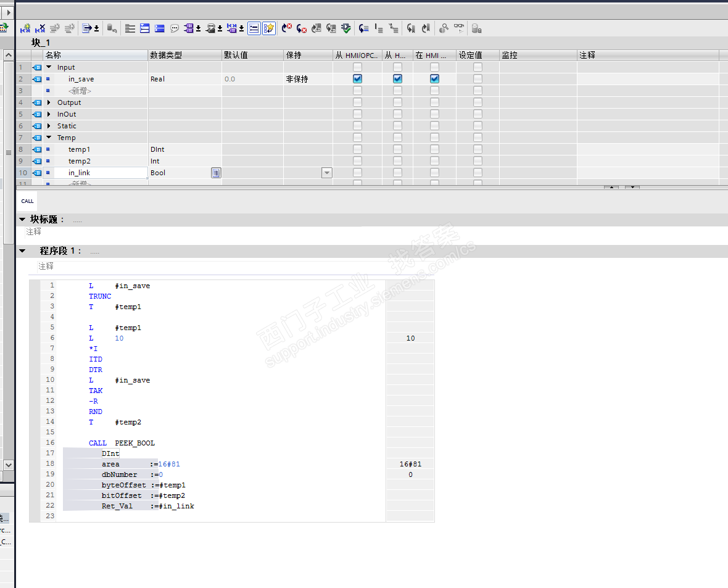Check the setpoint box for in_save

(x=478, y=79)
